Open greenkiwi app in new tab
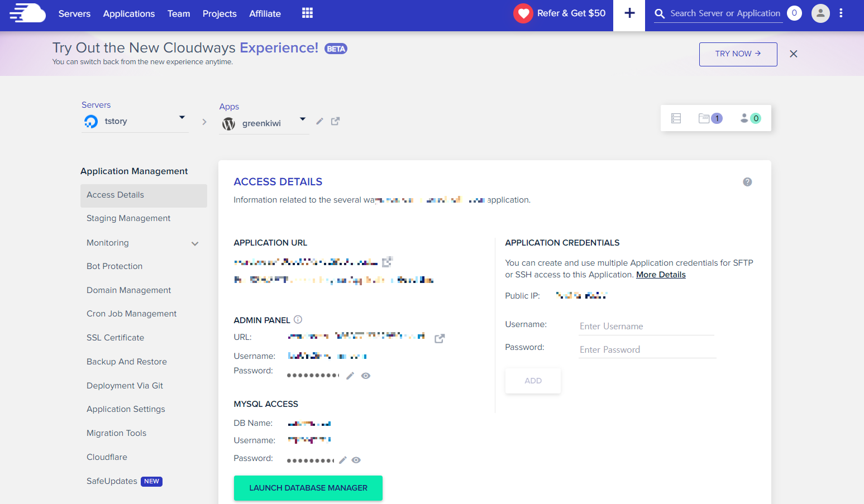Screen dimensions: 864x504 335,121
